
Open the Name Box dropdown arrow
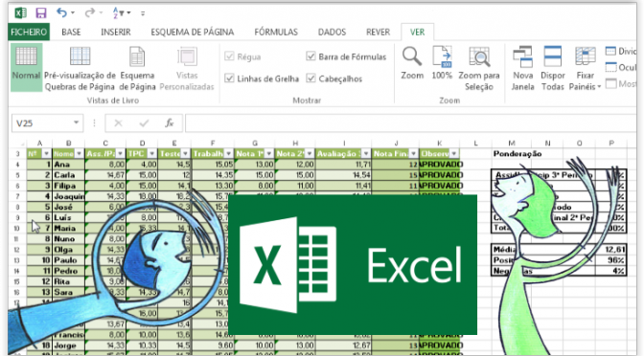point(76,122)
